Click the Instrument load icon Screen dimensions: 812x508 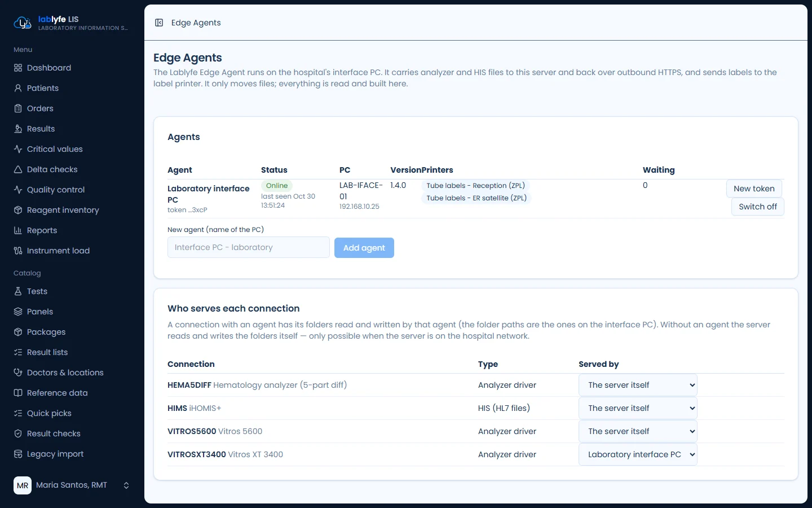pos(18,251)
